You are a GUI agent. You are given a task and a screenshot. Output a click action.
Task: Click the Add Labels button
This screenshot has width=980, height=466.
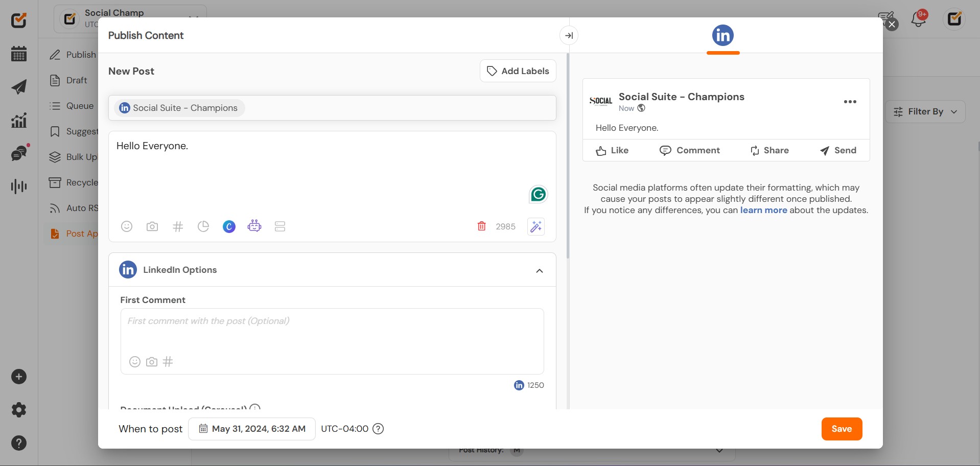click(x=518, y=71)
